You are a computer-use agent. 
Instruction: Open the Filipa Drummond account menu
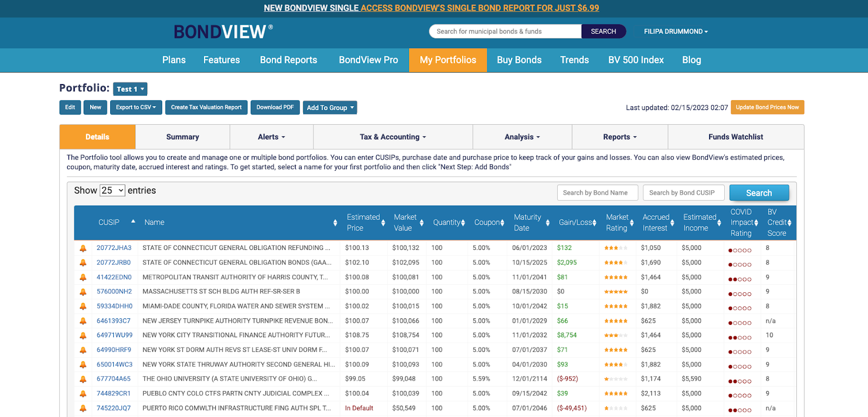[676, 31]
